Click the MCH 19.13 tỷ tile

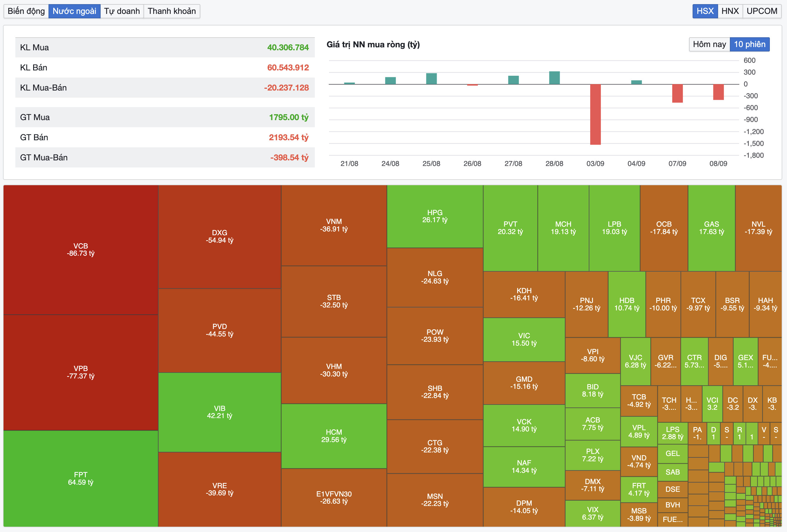coord(563,228)
